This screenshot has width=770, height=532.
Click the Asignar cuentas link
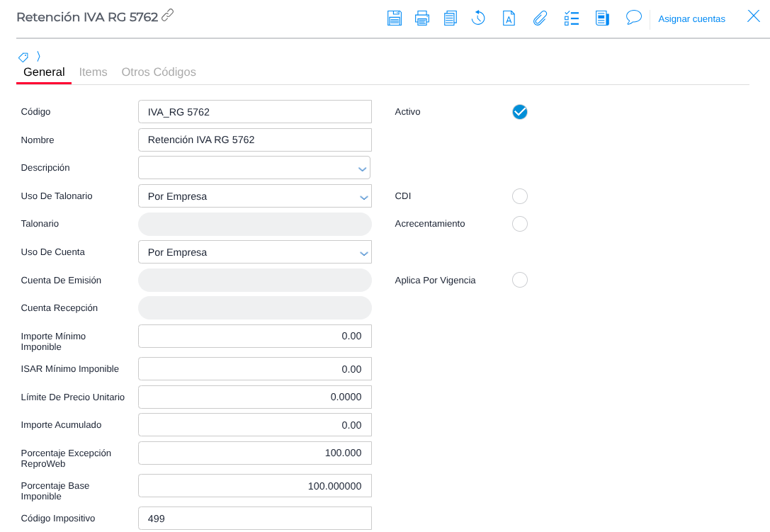point(691,19)
